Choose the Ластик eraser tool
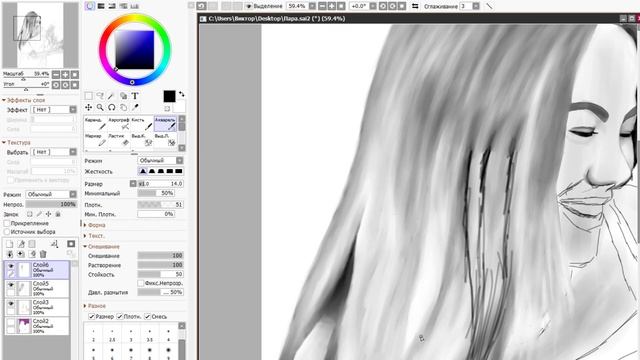The image size is (640, 360). [x=119, y=140]
